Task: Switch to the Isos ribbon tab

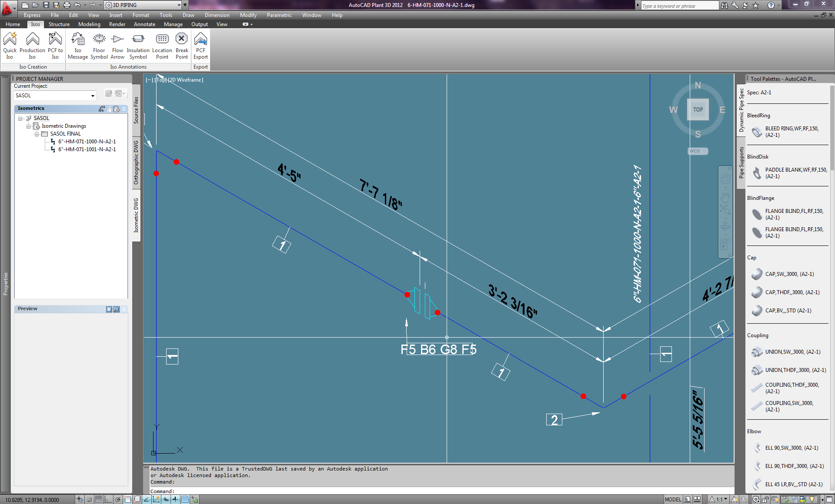Action: pos(35,24)
